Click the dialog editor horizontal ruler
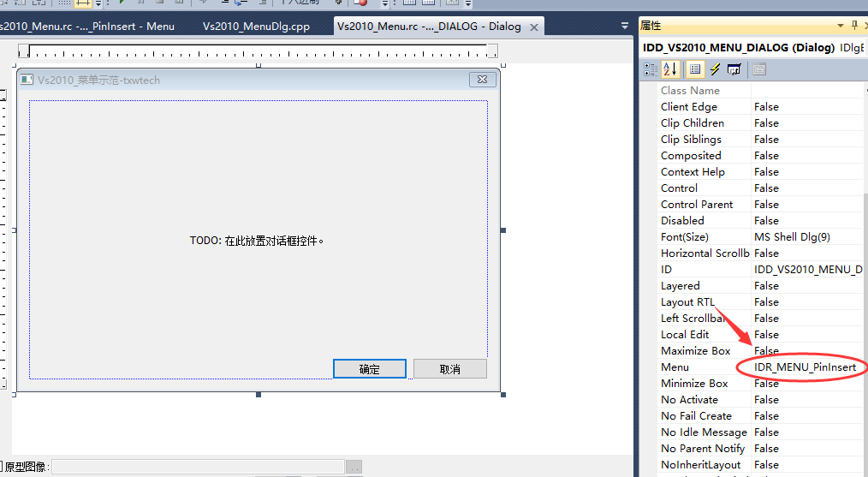The image size is (868, 477). point(258,51)
